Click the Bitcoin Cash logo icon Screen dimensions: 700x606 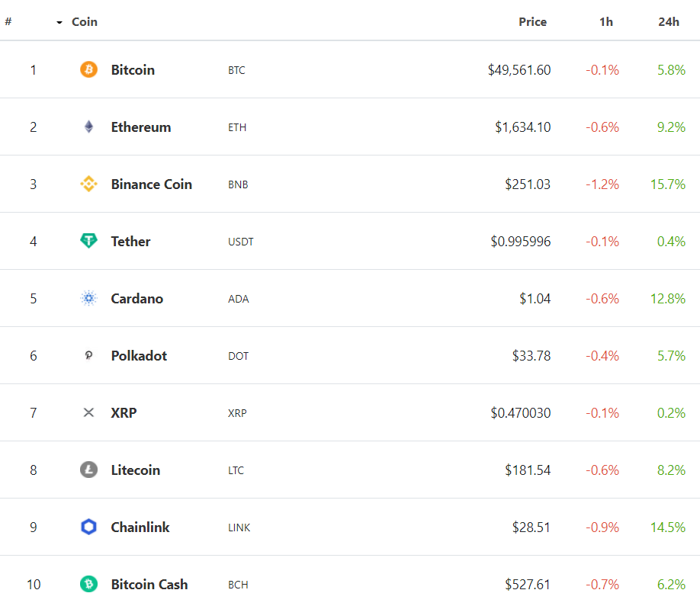(x=88, y=585)
